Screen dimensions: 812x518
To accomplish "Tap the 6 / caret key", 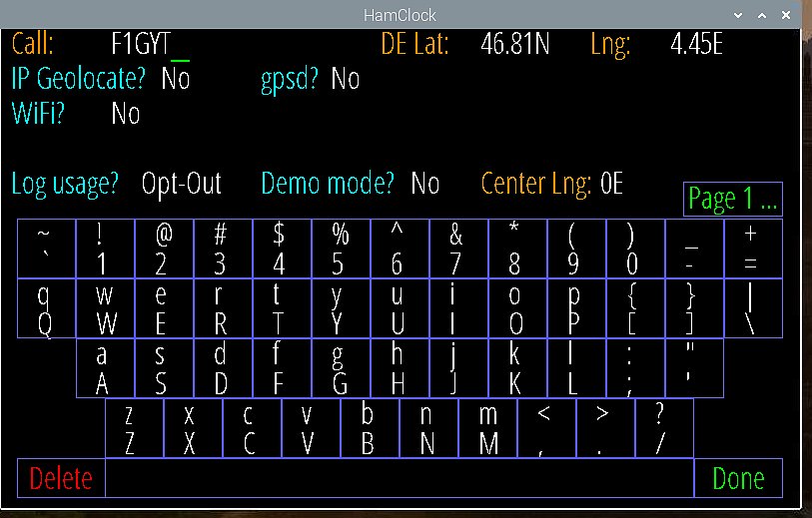I will point(400,249).
